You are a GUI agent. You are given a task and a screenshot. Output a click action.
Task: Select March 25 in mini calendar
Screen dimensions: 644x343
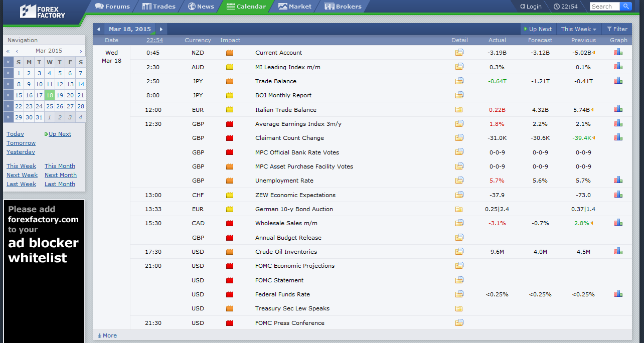tap(49, 106)
